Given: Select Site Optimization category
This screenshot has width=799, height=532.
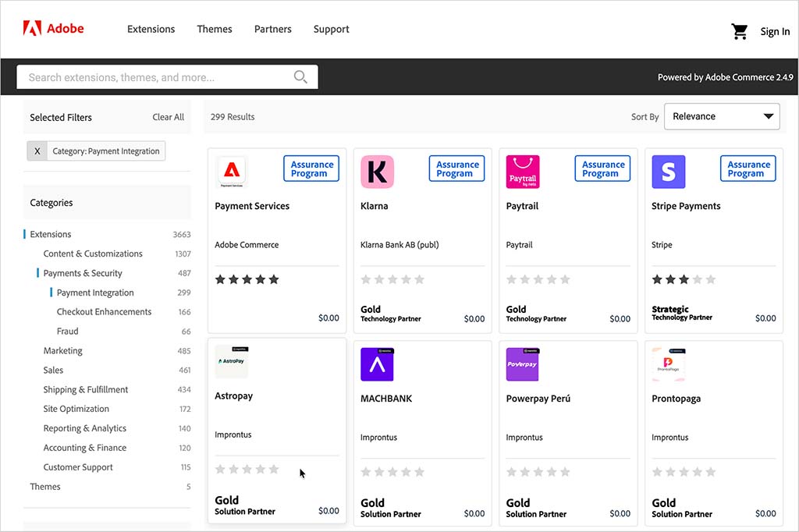Looking at the screenshot, I should pyautogui.click(x=76, y=409).
